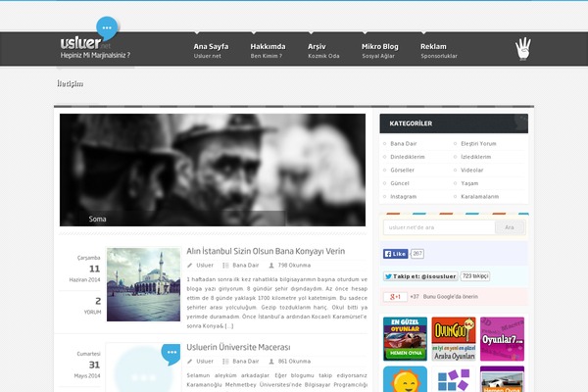
Task: Open the Oyunlar7 pink banner
Action: [x=502, y=339]
